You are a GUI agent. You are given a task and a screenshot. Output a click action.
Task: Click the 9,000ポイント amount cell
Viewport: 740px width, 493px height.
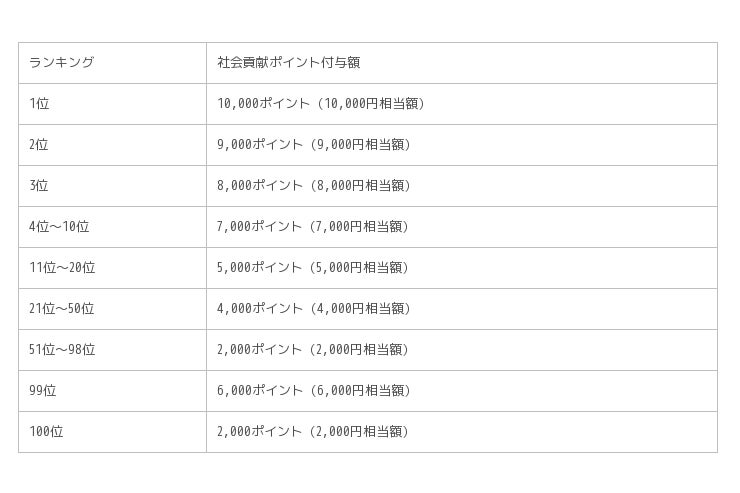(314, 144)
